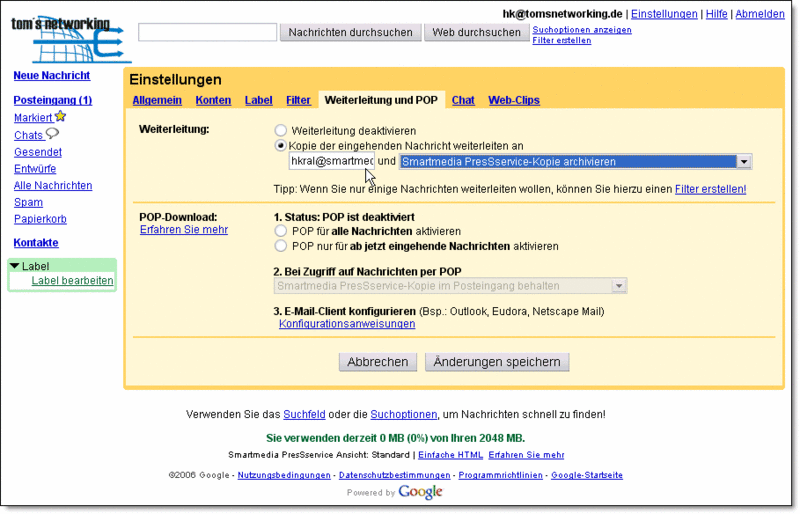Click the Google logo in footer
The width and height of the screenshot is (800, 514).
420,492
